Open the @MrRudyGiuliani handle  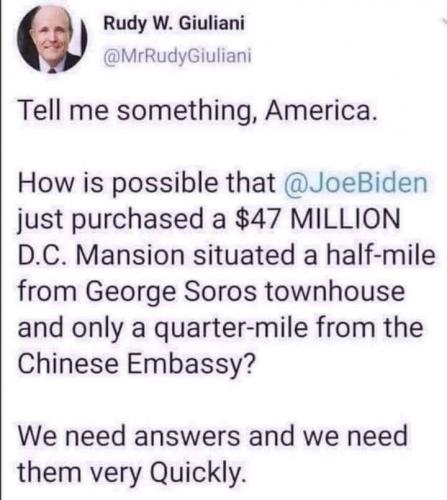(x=177, y=56)
